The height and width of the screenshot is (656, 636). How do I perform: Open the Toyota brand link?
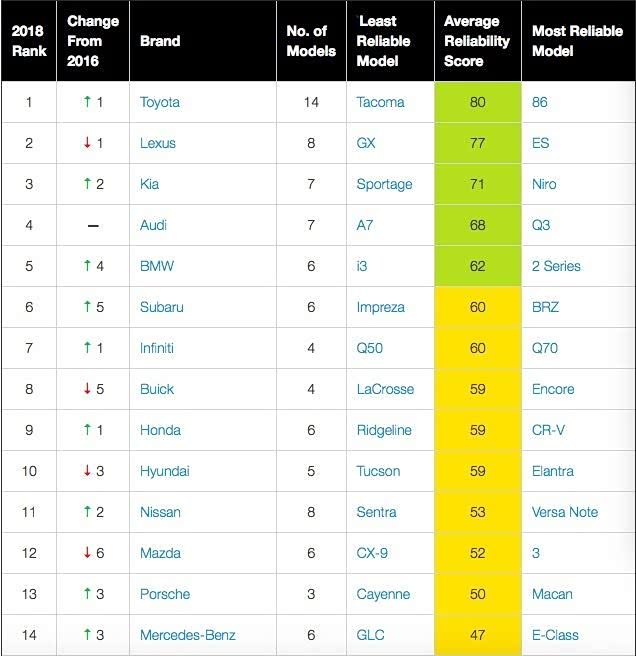pos(160,102)
